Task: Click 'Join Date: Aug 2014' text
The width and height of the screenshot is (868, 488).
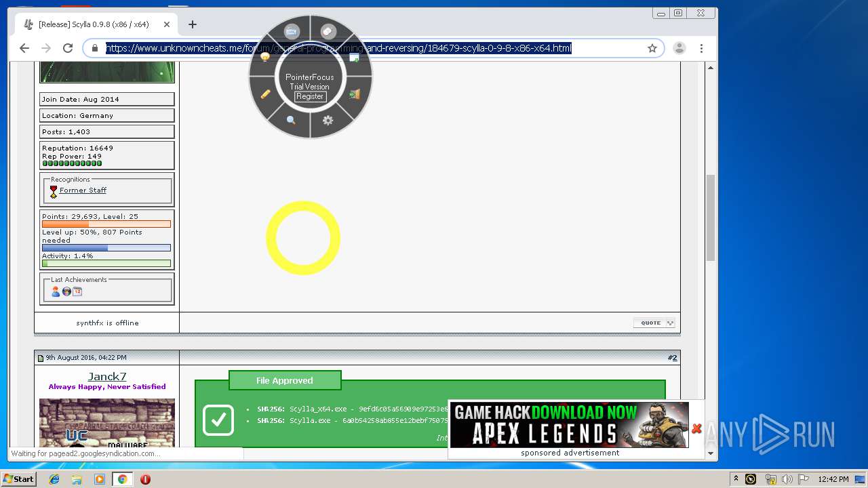Action: pos(81,99)
